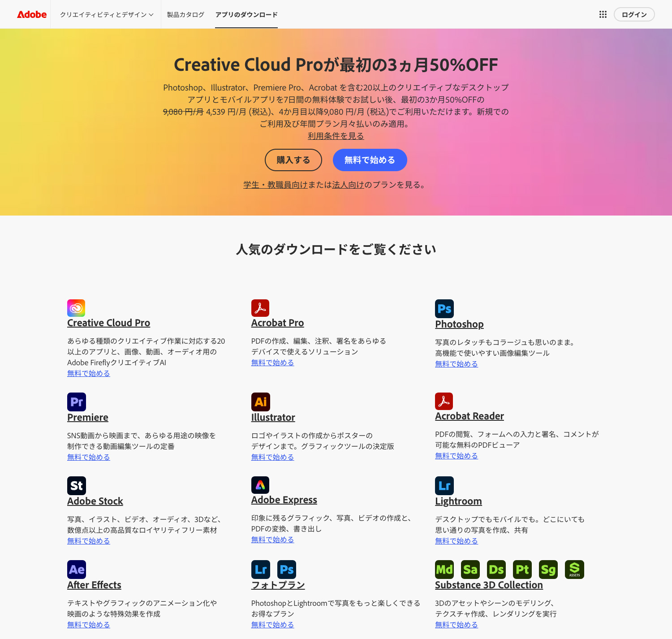Click the Illustrator app icon
The image size is (672, 639).
tap(260, 402)
